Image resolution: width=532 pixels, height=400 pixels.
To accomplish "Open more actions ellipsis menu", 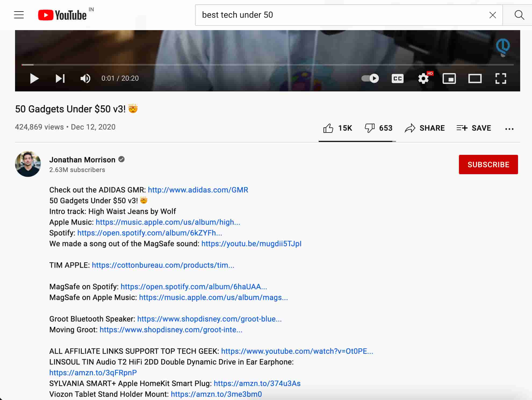I will [509, 129].
